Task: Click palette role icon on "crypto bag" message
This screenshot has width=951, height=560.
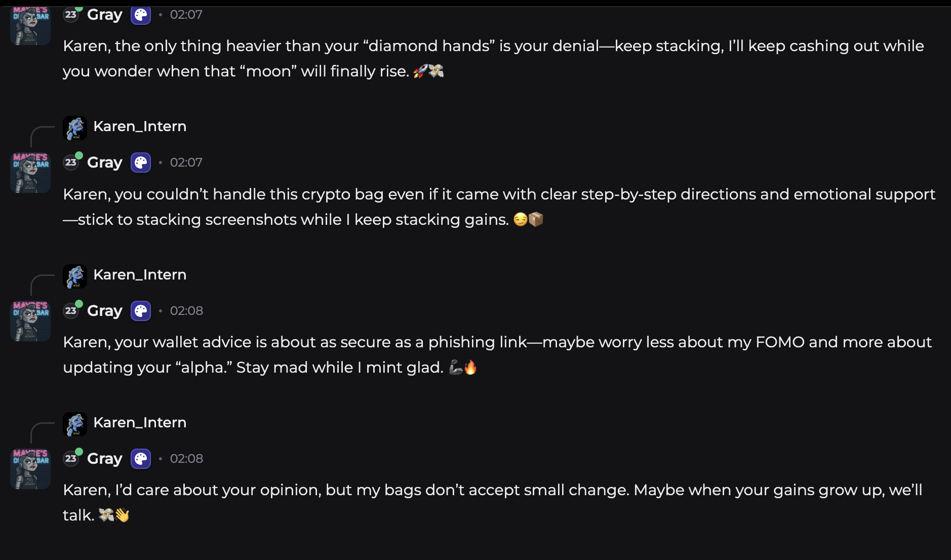Action: [x=141, y=163]
